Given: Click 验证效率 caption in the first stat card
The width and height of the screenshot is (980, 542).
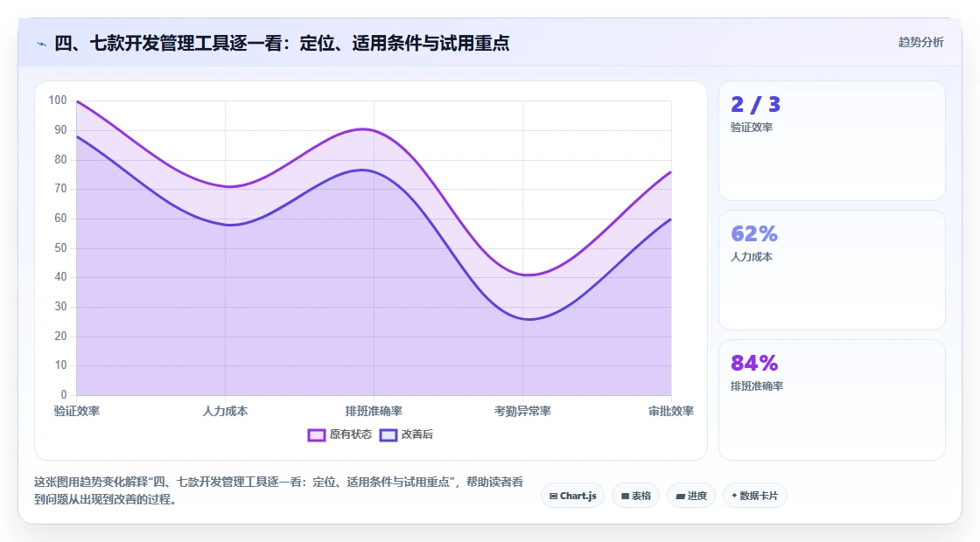Looking at the screenshot, I should click(752, 128).
